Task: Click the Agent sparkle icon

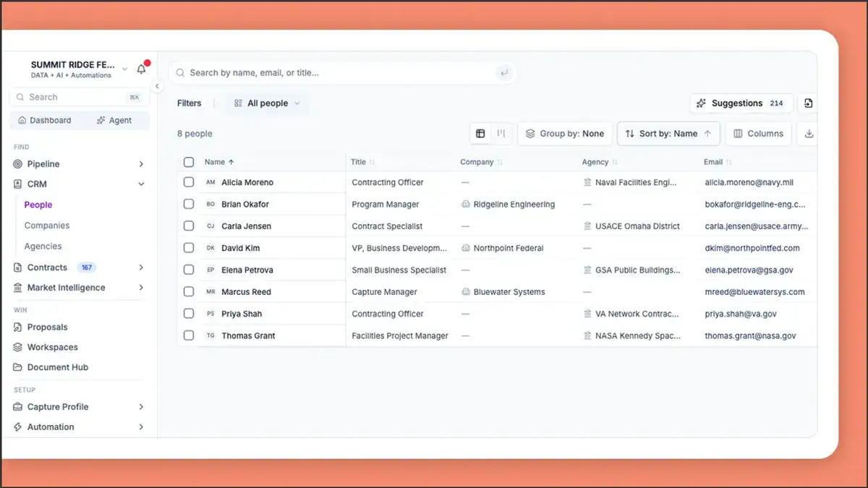Action: [101, 121]
